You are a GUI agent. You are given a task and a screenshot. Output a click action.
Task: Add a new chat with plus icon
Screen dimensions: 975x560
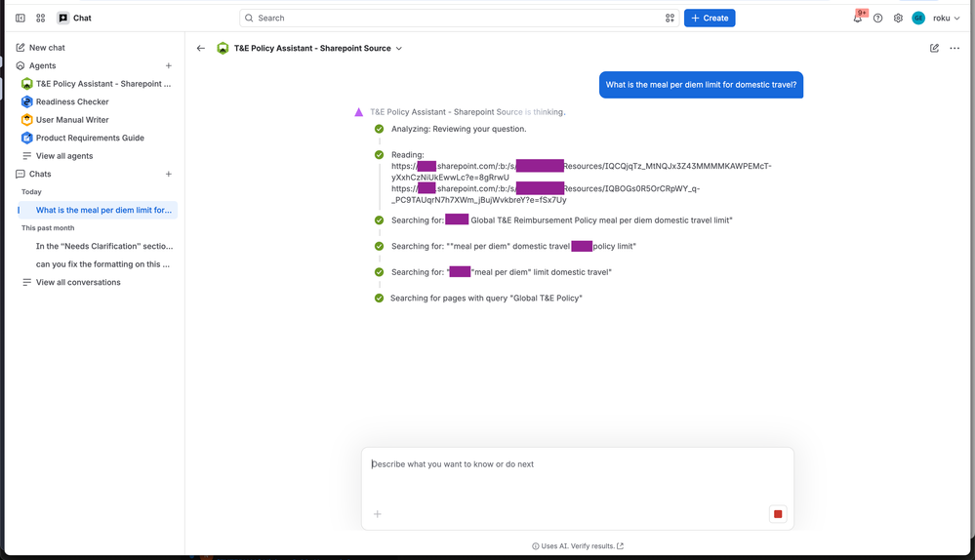point(169,174)
